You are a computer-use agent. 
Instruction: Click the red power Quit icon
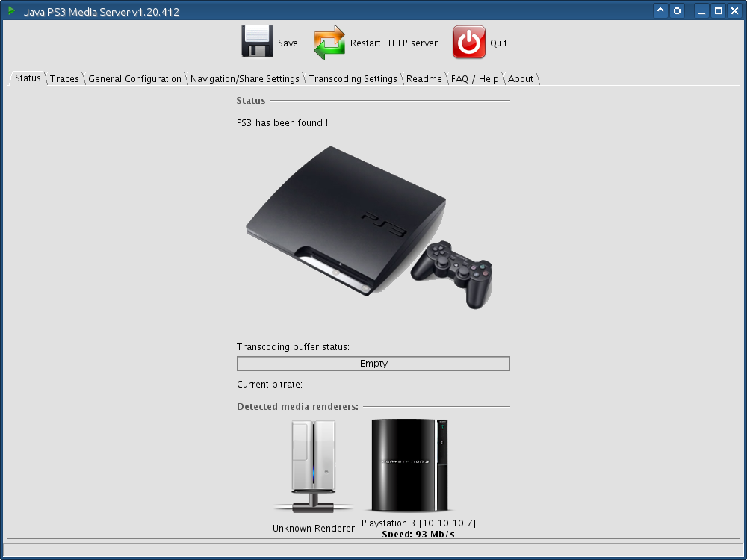(469, 42)
